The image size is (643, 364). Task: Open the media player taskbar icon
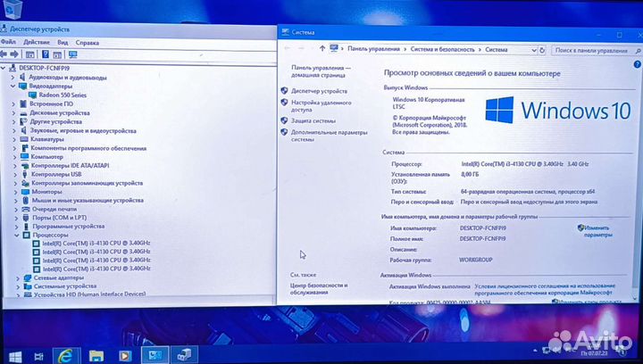point(125,356)
